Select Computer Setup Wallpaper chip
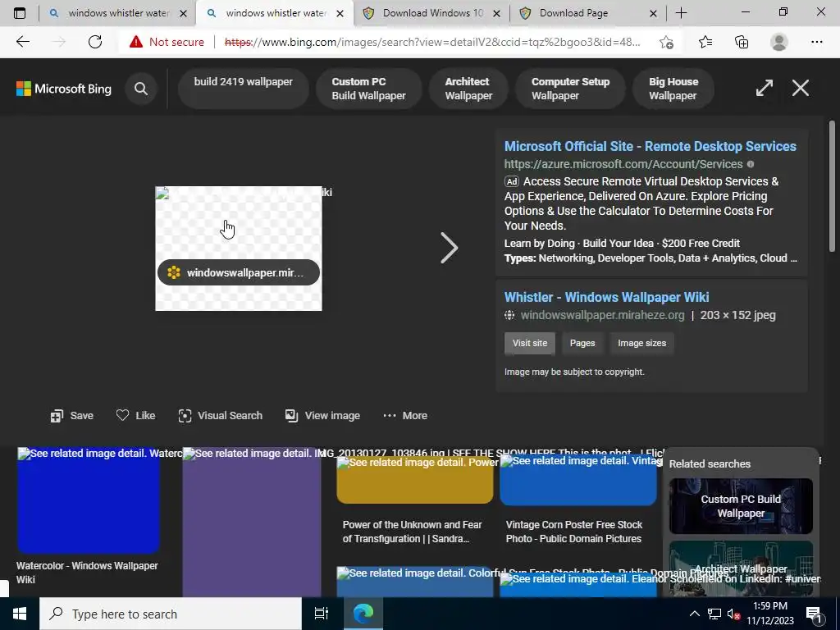 click(x=571, y=89)
